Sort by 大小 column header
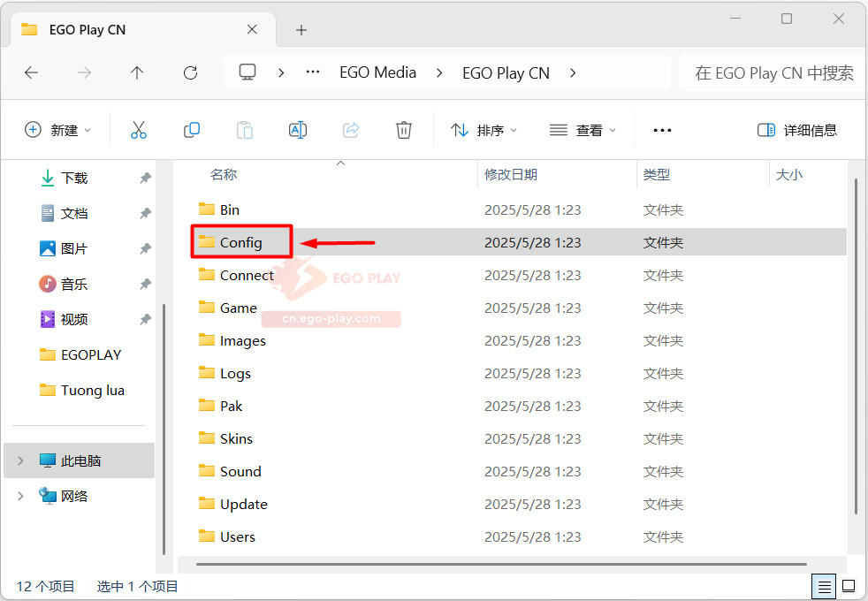The width and height of the screenshot is (868, 601). coord(788,175)
